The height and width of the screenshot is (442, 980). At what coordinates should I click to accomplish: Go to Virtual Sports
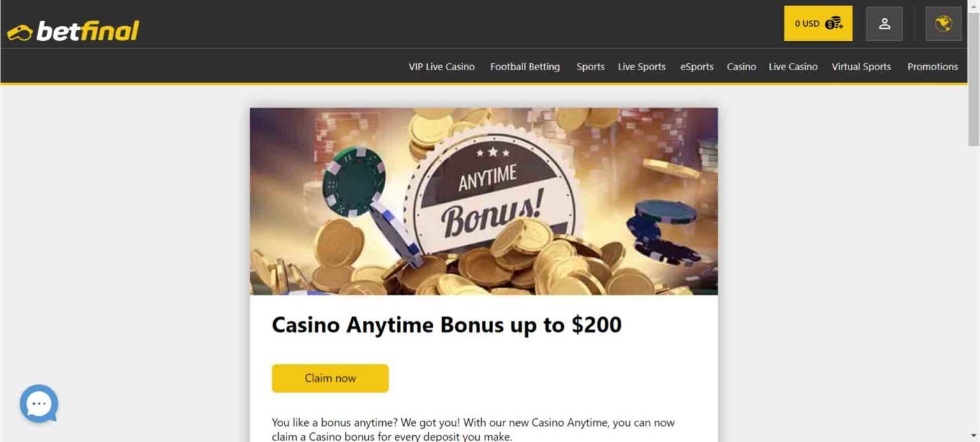pyautogui.click(x=861, y=66)
